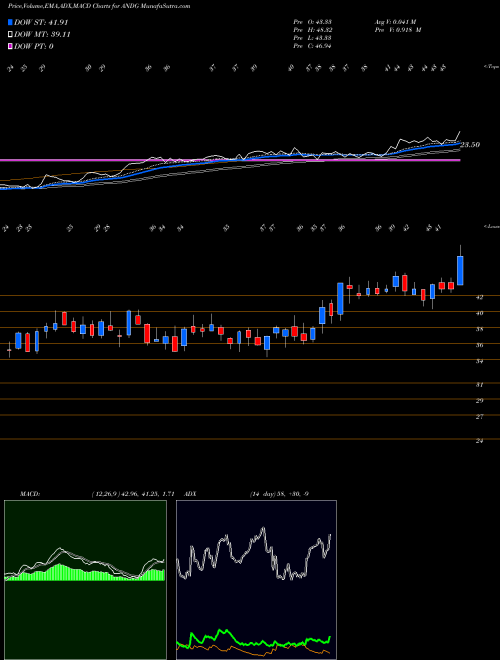
Task: Click the magenta horizontal line on EMA chart
Action: [x=230, y=160]
